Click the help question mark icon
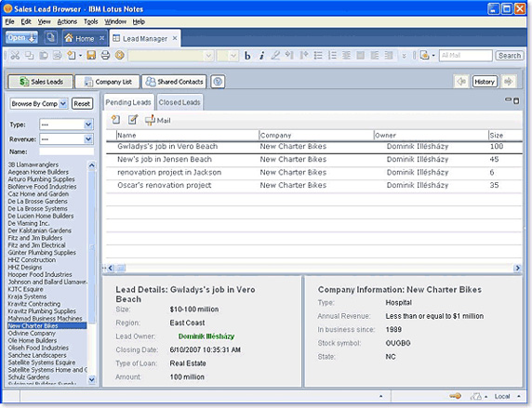 tap(218, 82)
